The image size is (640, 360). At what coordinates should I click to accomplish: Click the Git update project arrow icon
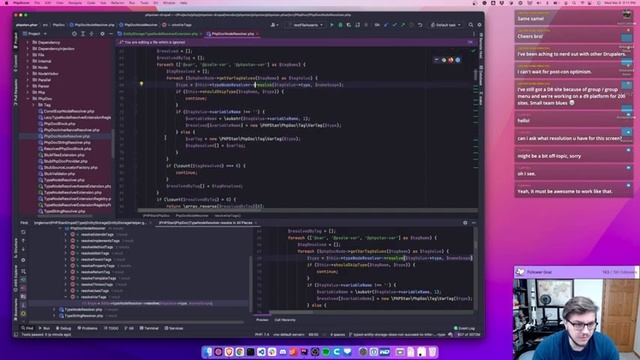coord(386,25)
